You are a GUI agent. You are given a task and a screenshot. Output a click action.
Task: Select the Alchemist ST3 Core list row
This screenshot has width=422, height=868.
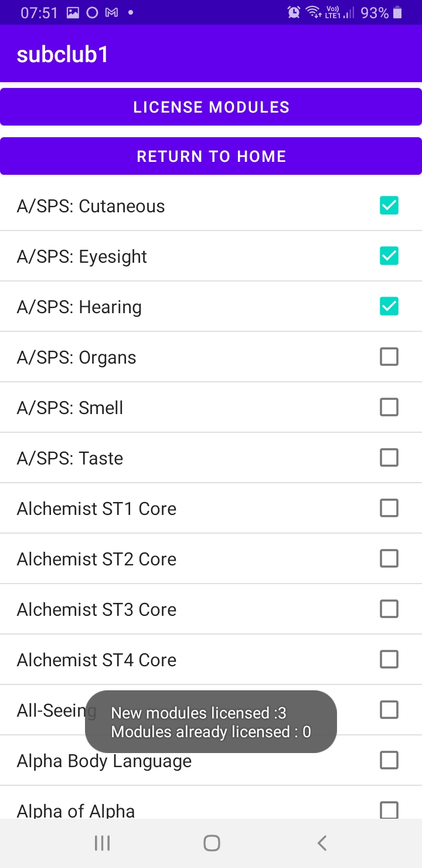point(211,609)
